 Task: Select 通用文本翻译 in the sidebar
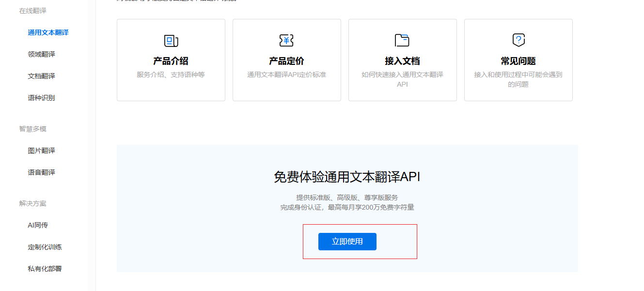[x=48, y=32]
